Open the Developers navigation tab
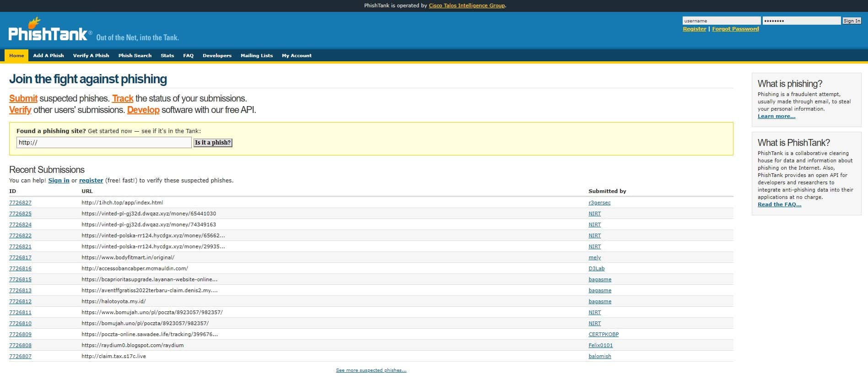Viewport: 868px width, 380px height. (217, 55)
